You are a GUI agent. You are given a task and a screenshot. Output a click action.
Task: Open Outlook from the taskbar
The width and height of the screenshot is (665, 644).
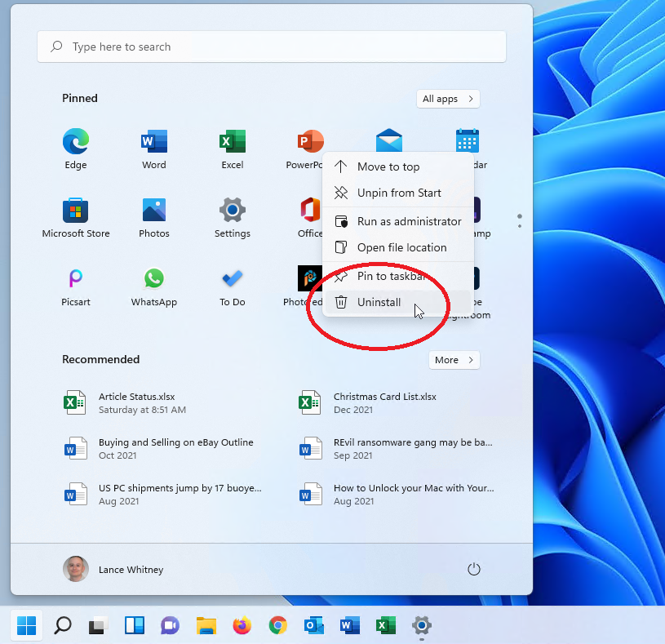point(314,625)
